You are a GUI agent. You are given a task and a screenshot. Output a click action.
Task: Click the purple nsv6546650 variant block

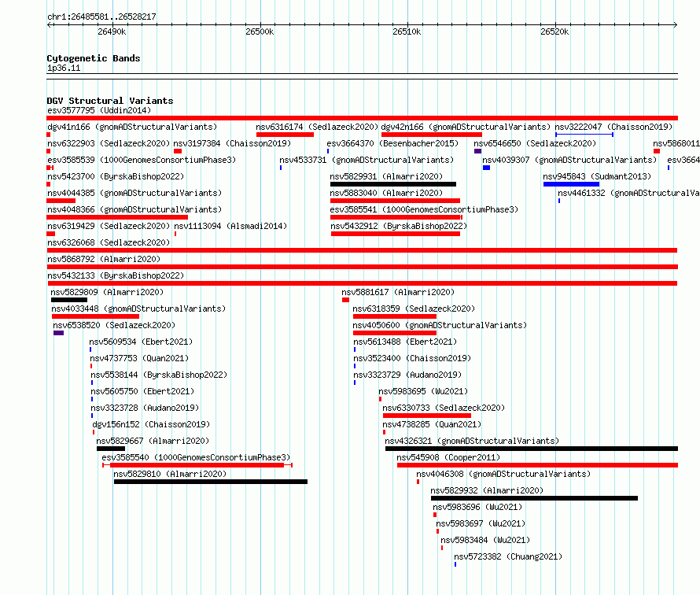tap(477, 151)
